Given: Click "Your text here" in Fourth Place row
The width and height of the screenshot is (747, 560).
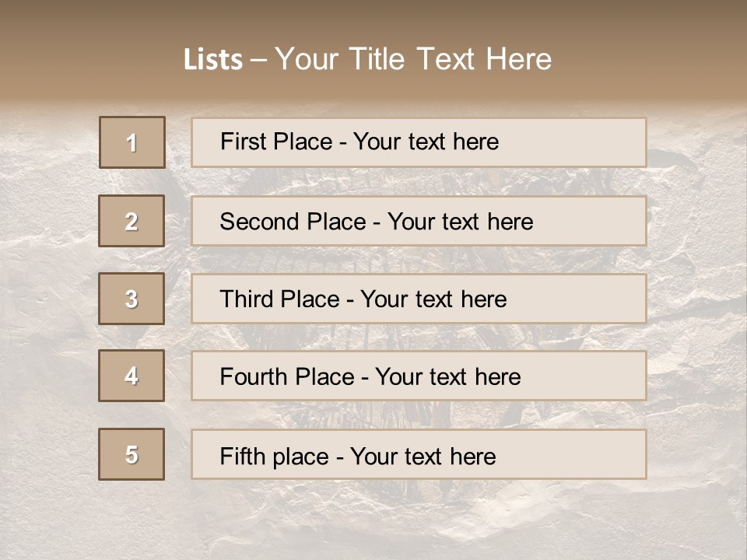Looking at the screenshot, I should pos(447,377).
